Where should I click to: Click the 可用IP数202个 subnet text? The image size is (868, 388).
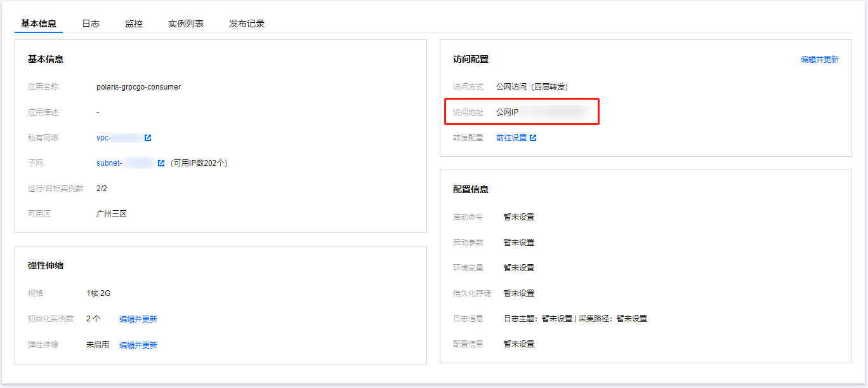pyautogui.click(x=199, y=163)
